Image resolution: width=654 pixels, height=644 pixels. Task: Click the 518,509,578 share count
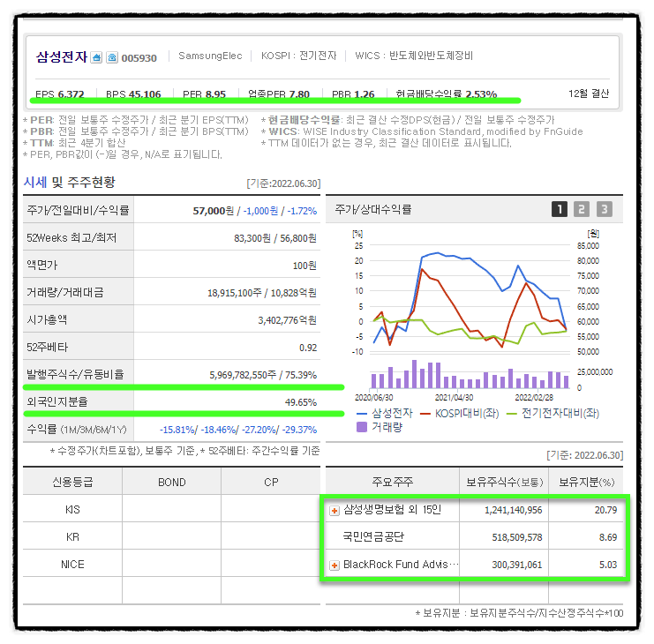[x=517, y=538]
